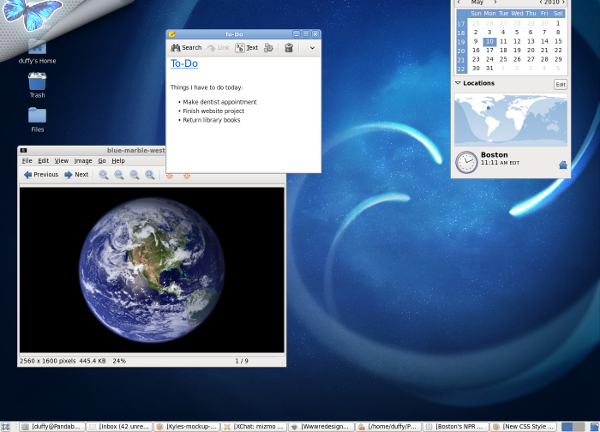Switch to the New CSS Style taskbar item
Viewport: 600px width, 432px height.
coord(523,427)
